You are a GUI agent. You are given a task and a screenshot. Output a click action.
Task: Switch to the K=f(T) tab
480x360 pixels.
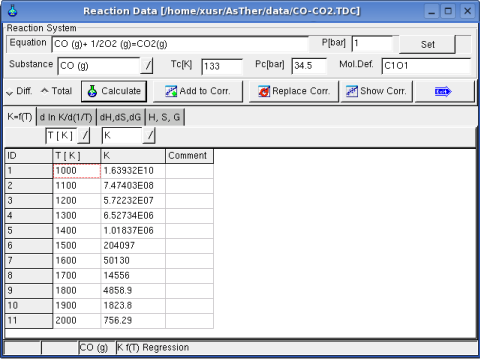pos(20,117)
